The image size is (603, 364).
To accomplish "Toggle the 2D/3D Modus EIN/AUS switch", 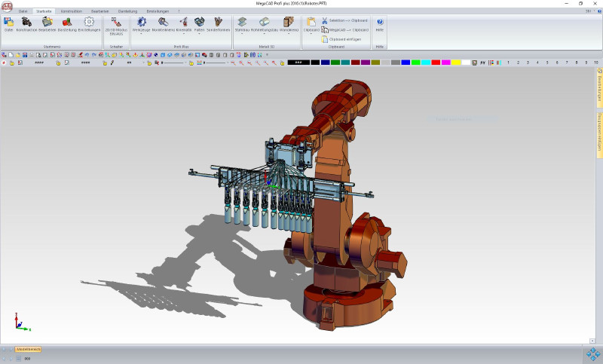I will point(116,23).
